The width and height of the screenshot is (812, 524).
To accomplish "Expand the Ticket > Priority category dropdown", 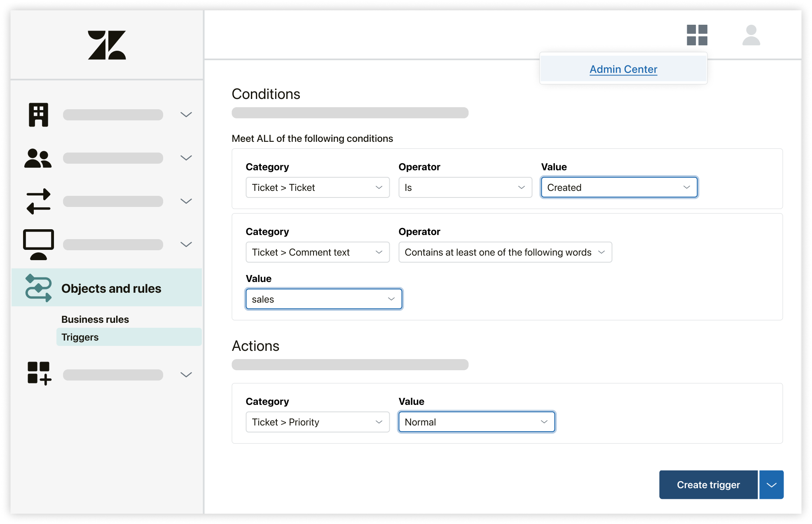I will pos(318,422).
